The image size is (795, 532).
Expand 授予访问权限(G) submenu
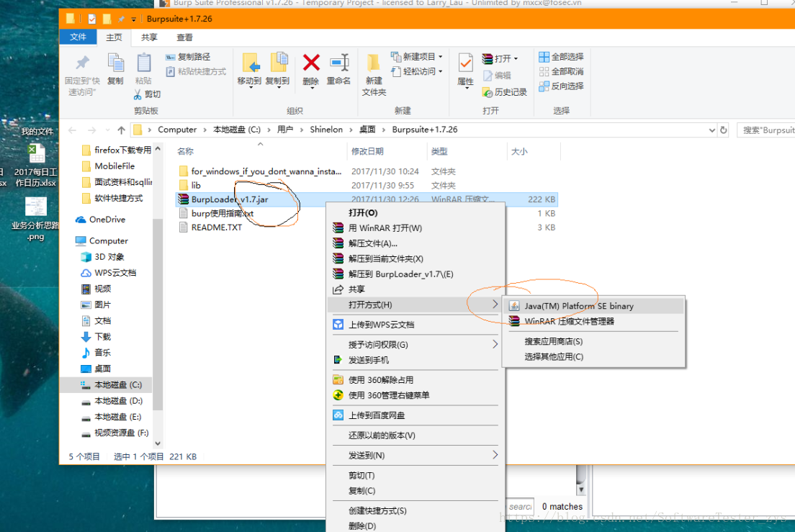(x=416, y=345)
